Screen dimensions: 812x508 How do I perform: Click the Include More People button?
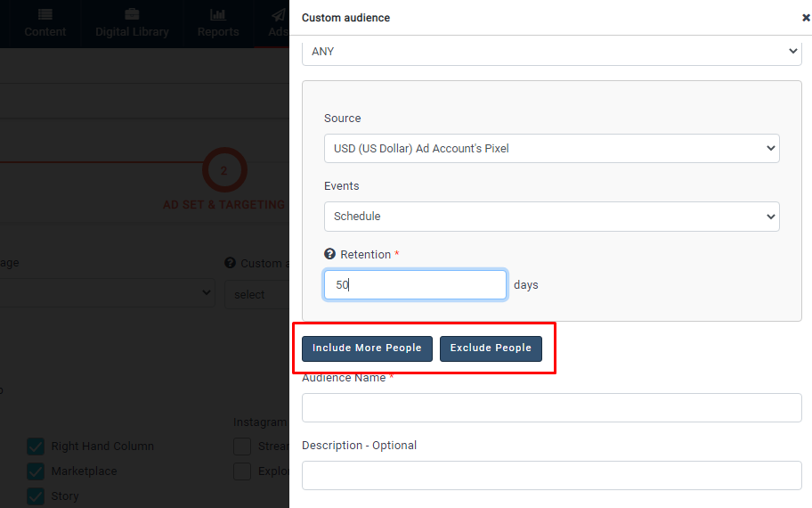click(x=367, y=348)
